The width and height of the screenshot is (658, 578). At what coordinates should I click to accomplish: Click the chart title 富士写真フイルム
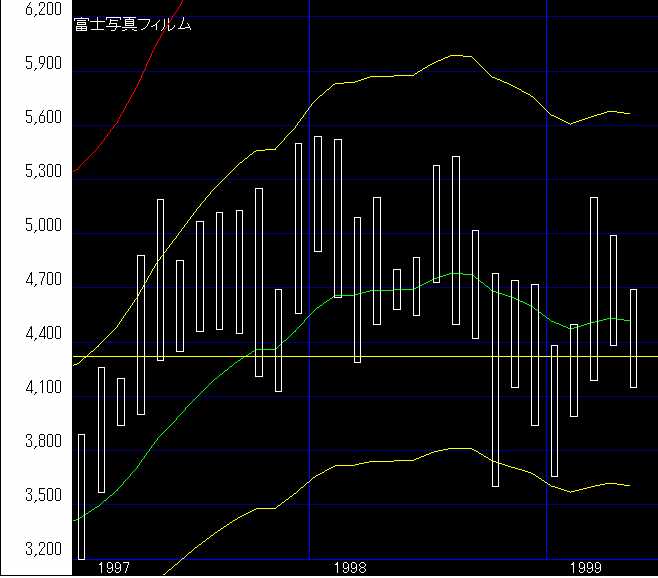132,24
